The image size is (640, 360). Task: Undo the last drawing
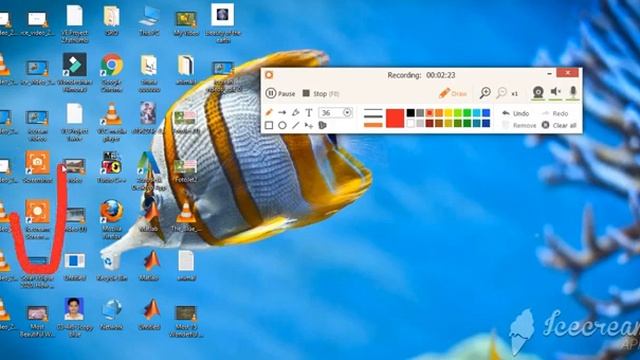click(516, 113)
